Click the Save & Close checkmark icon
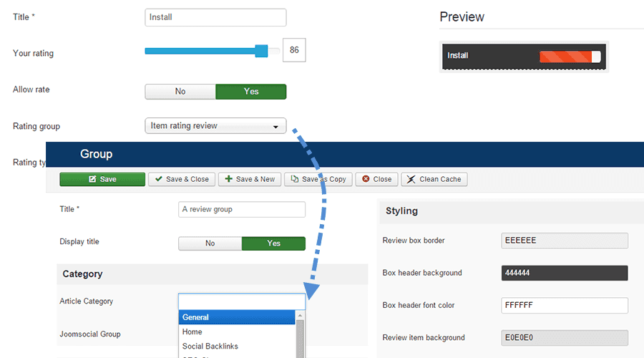Image resolution: width=644 pixels, height=358 pixels. tap(158, 179)
